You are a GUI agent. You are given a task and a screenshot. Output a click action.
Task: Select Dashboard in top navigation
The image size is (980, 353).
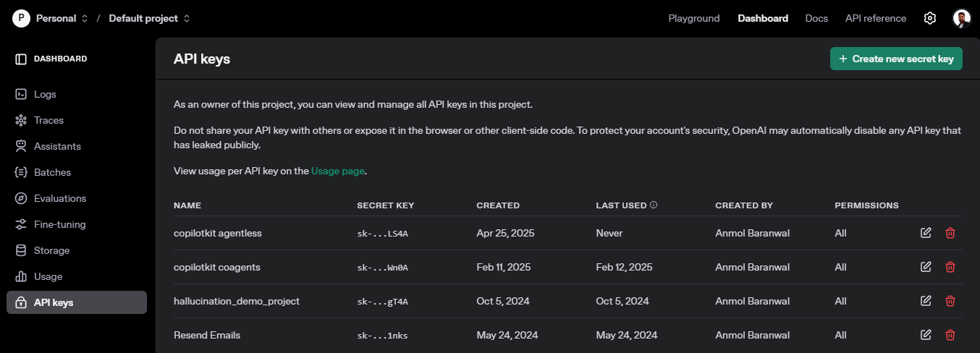pos(763,18)
